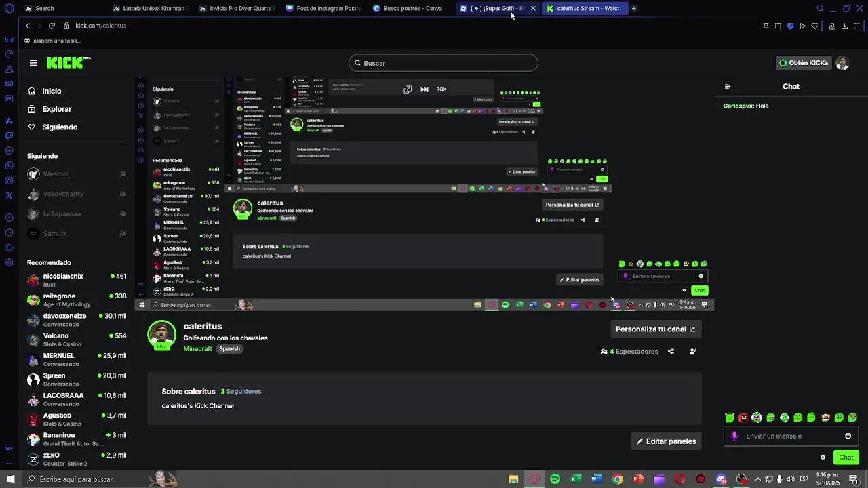
Task: Toggle notification bell for LaSapaaaaa
Action: pyautogui.click(x=123, y=214)
